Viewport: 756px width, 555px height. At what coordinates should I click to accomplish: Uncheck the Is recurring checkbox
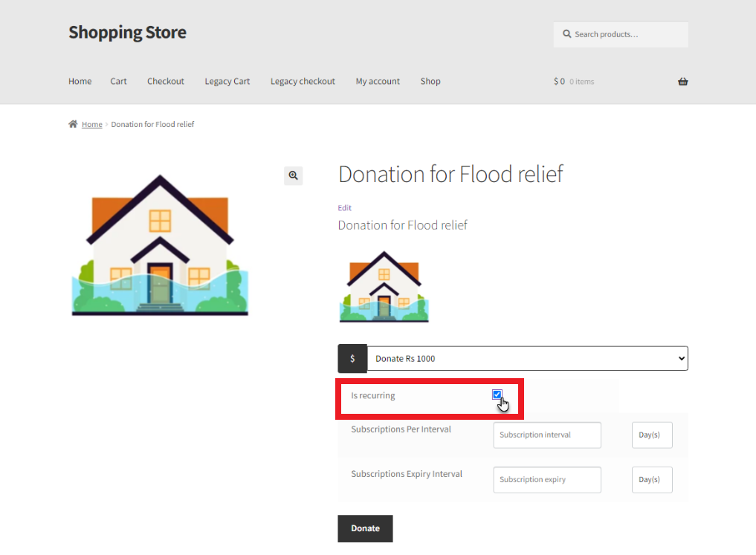tap(497, 395)
